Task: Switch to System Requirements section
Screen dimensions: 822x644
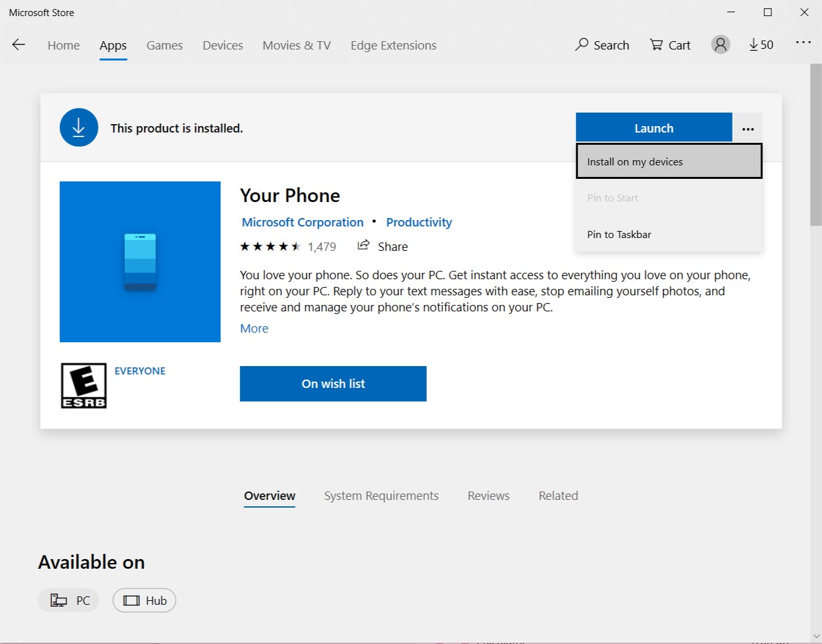Action: (381, 496)
